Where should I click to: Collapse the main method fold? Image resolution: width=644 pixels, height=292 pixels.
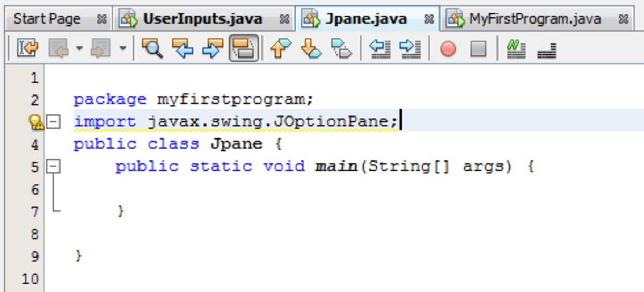point(53,167)
